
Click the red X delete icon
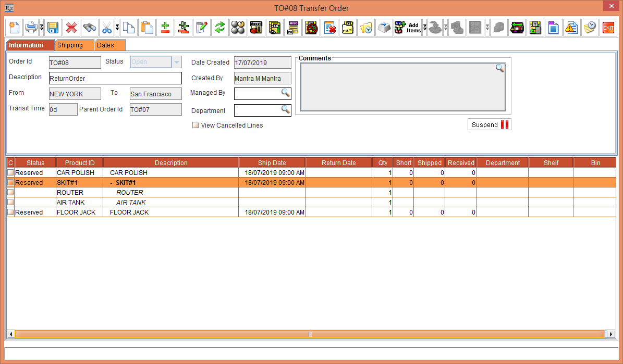[x=71, y=28]
